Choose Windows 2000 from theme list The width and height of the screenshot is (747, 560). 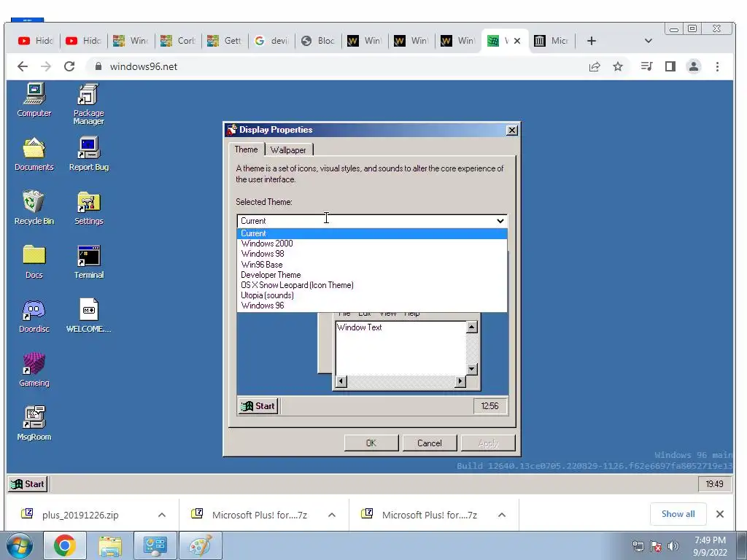click(x=372, y=244)
